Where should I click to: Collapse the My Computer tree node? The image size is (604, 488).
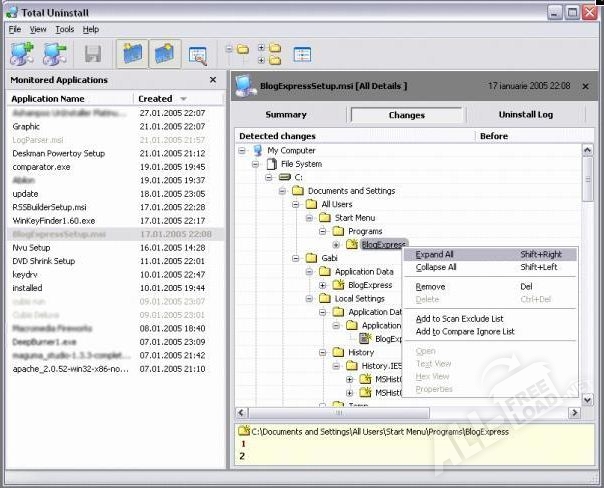click(x=243, y=150)
